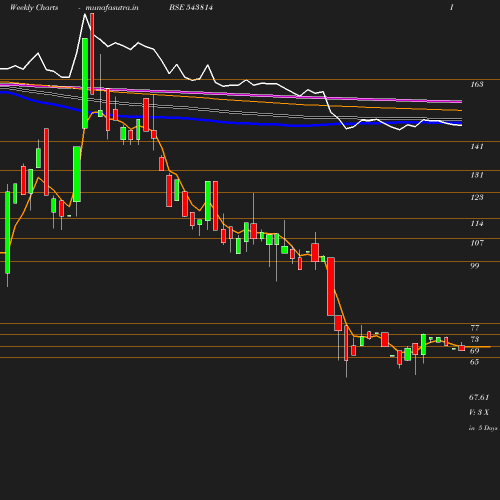
Task: Select the 99 price axis label
Action: (475, 266)
